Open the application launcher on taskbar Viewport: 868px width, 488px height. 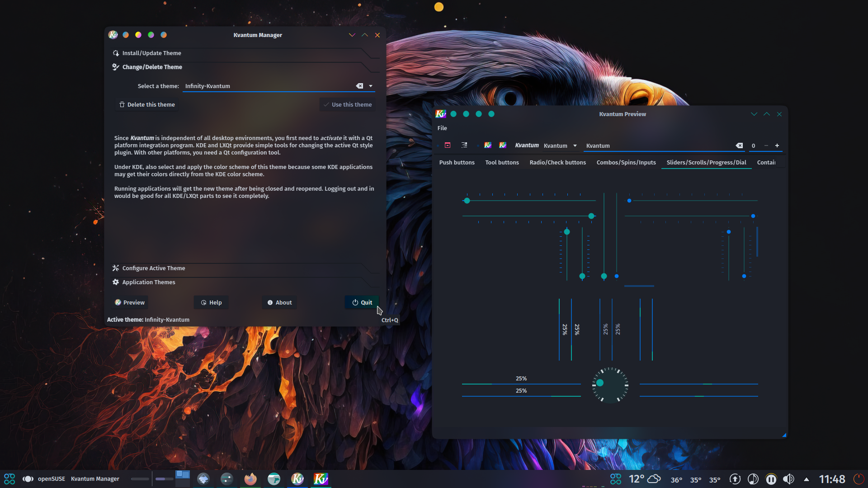(x=9, y=479)
